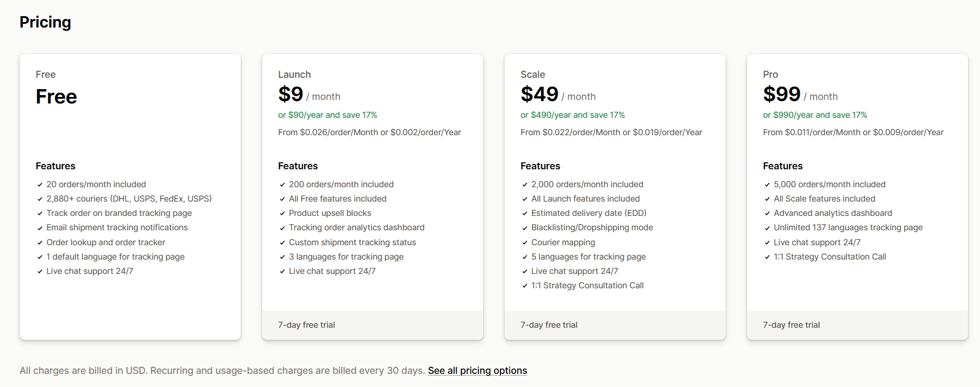Click 'Unlimited 137 languages tracking page' feature
Viewport: 980px width, 387px height.
click(848, 227)
